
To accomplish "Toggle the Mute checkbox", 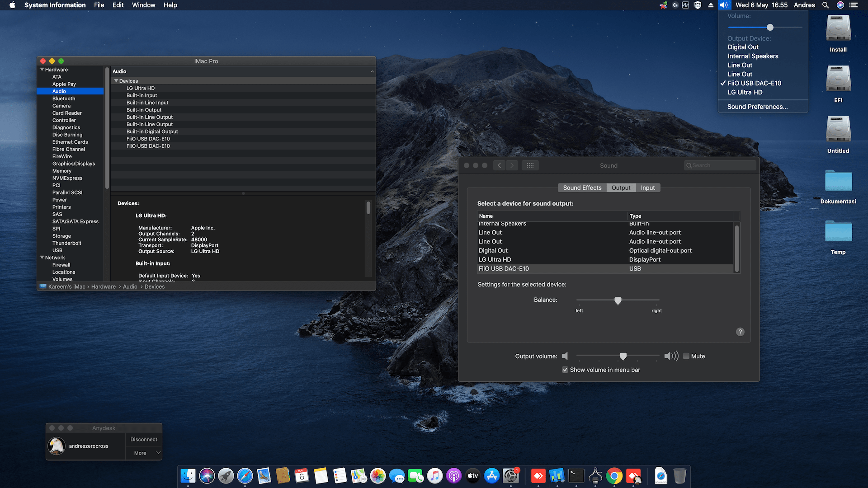I will pyautogui.click(x=686, y=356).
